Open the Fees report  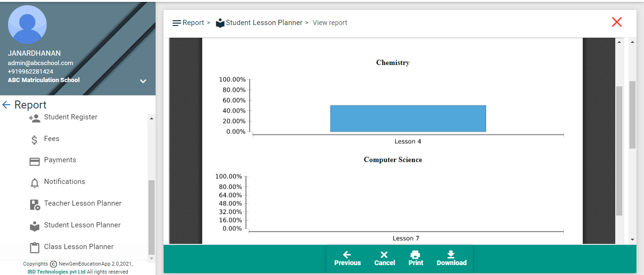[x=52, y=139]
